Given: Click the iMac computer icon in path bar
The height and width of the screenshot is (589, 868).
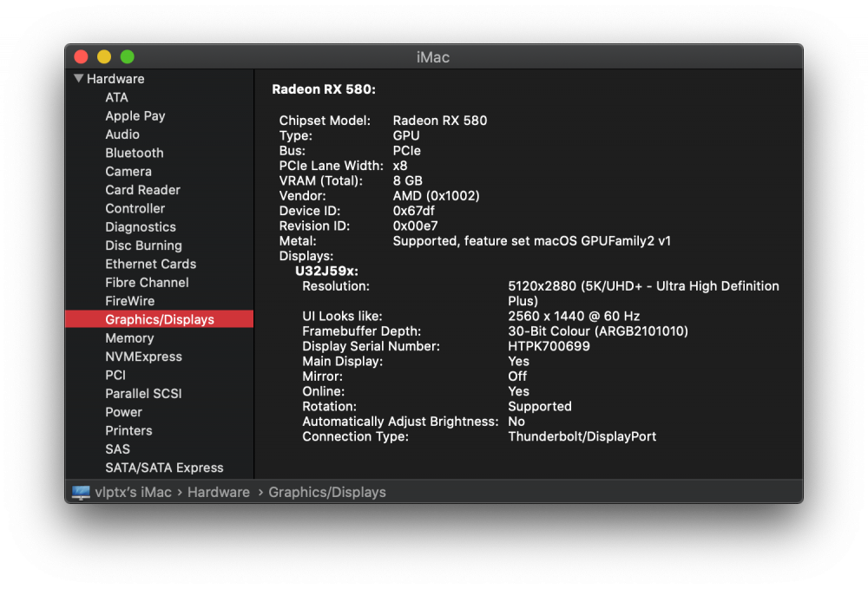Looking at the screenshot, I should click(x=81, y=492).
